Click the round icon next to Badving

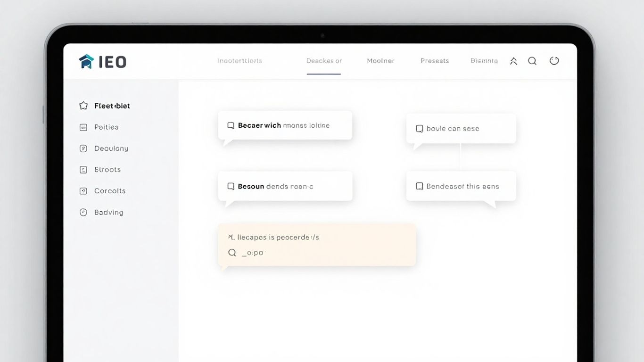pyautogui.click(x=83, y=213)
